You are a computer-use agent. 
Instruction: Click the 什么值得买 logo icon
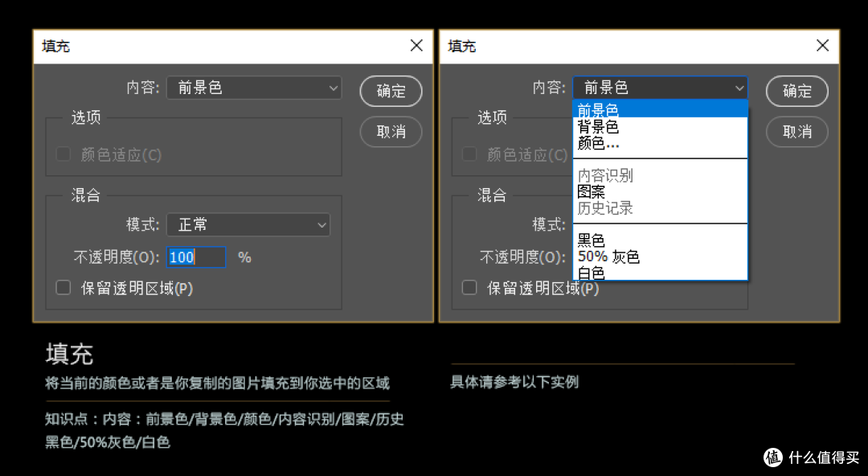click(x=772, y=457)
